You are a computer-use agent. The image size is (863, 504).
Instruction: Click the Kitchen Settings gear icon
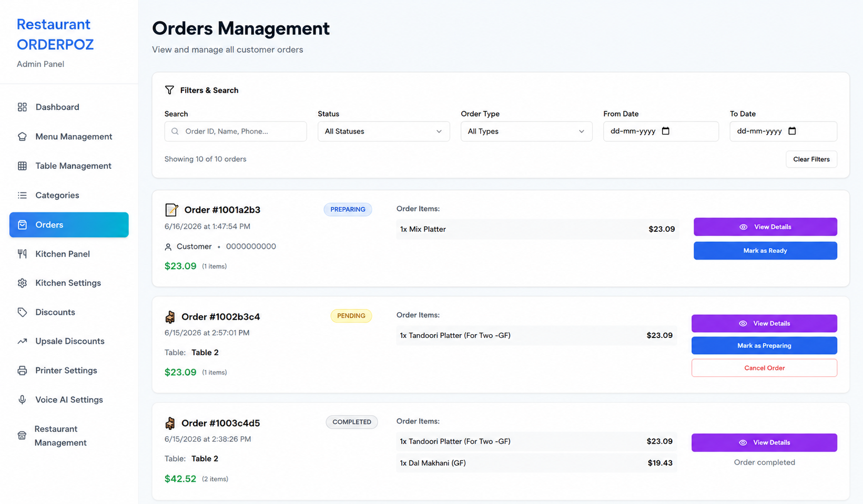pyautogui.click(x=22, y=283)
